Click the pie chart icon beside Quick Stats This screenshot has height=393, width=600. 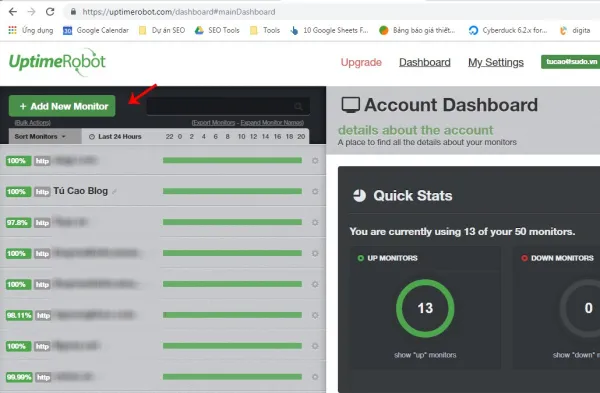click(x=359, y=196)
